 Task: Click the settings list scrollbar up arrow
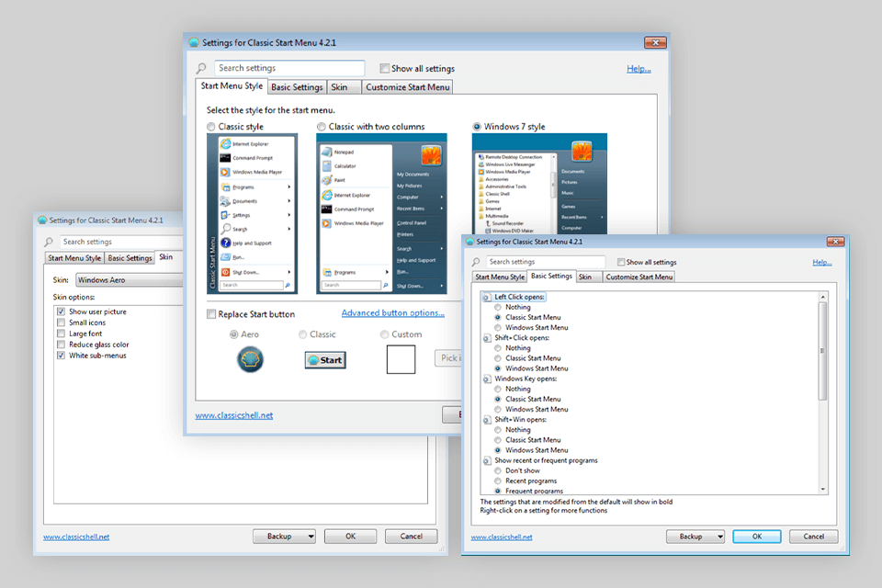823,297
